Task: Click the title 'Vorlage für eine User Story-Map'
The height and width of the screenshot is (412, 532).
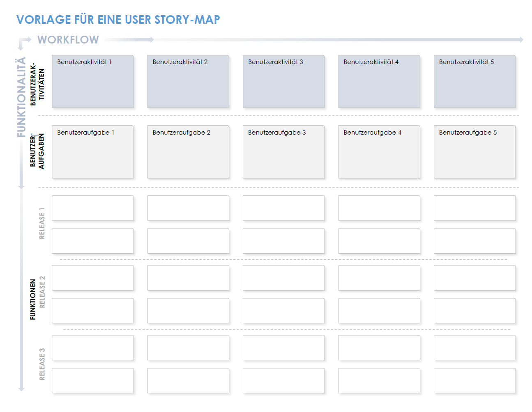Action: pyautogui.click(x=118, y=20)
